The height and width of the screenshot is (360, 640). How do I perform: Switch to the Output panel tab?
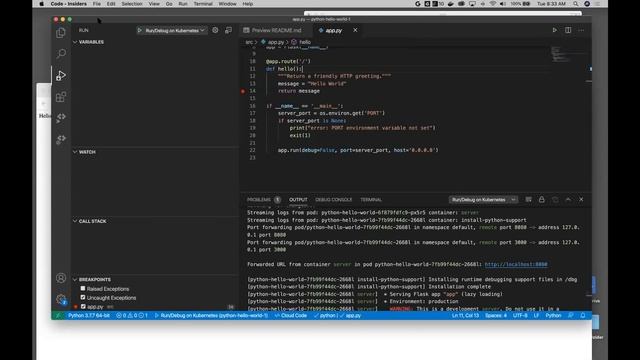298,200
